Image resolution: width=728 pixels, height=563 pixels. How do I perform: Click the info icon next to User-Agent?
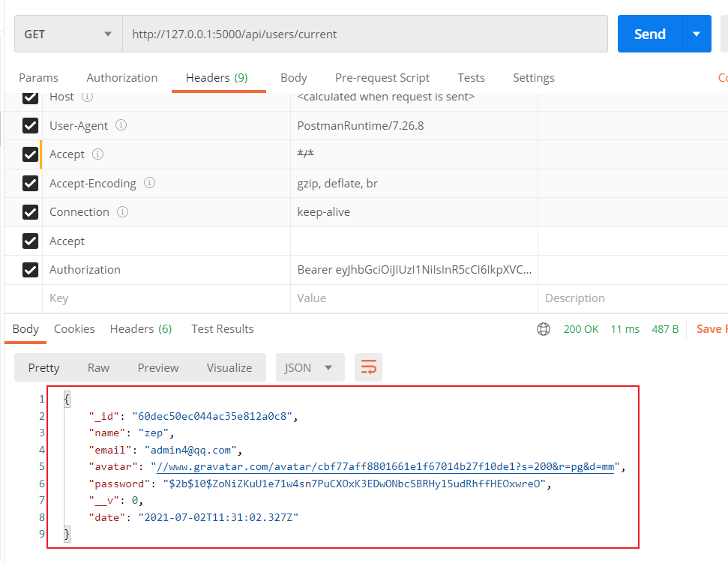(x=121, y=125)
